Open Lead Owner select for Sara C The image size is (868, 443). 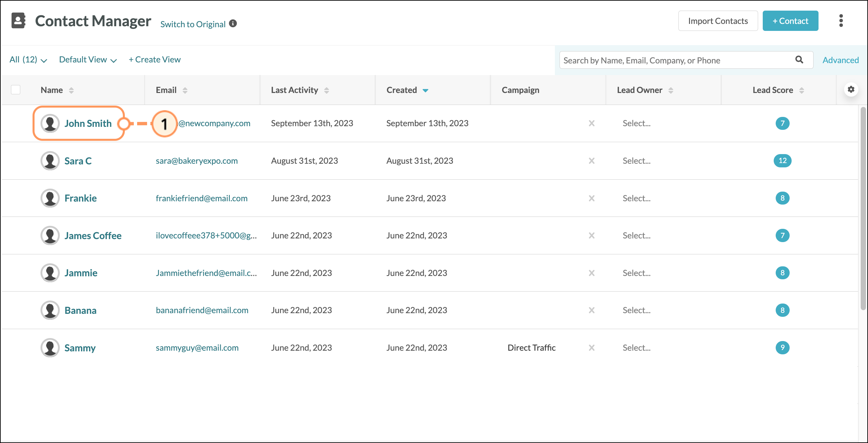[637, 161]
